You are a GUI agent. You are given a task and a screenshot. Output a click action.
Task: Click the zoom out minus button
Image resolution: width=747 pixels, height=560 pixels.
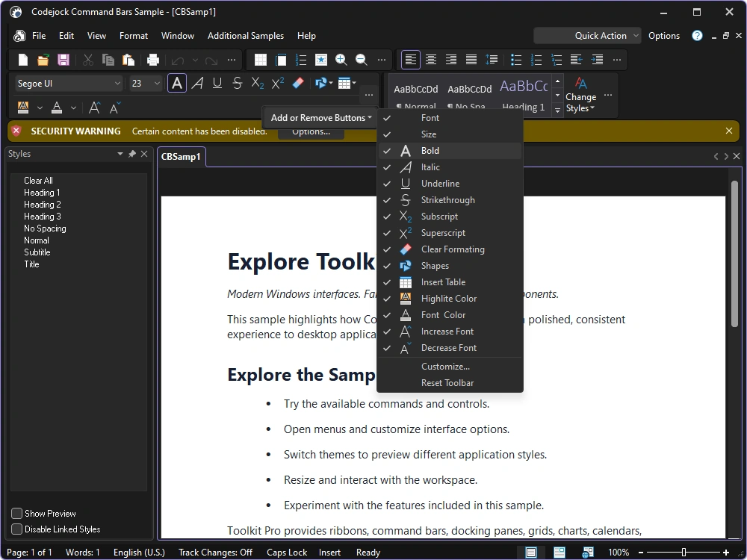pos(641,553)
